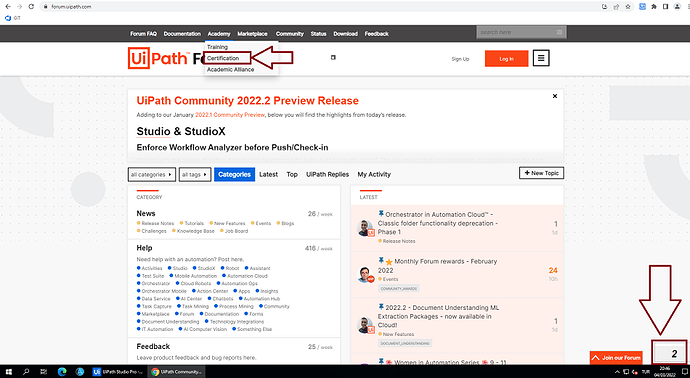Open the Windows Start menu
This screenshot has width=690, height=378.
point(8,372)
